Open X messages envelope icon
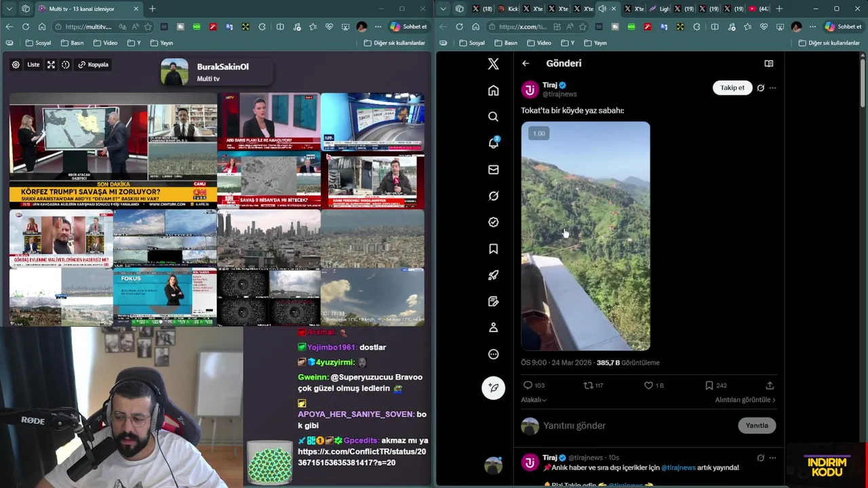The image size is (868, 488). [x=493, y=169]
